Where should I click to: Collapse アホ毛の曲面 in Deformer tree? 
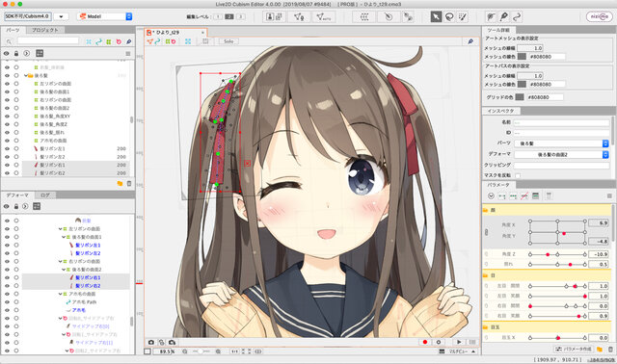(60, 294)
